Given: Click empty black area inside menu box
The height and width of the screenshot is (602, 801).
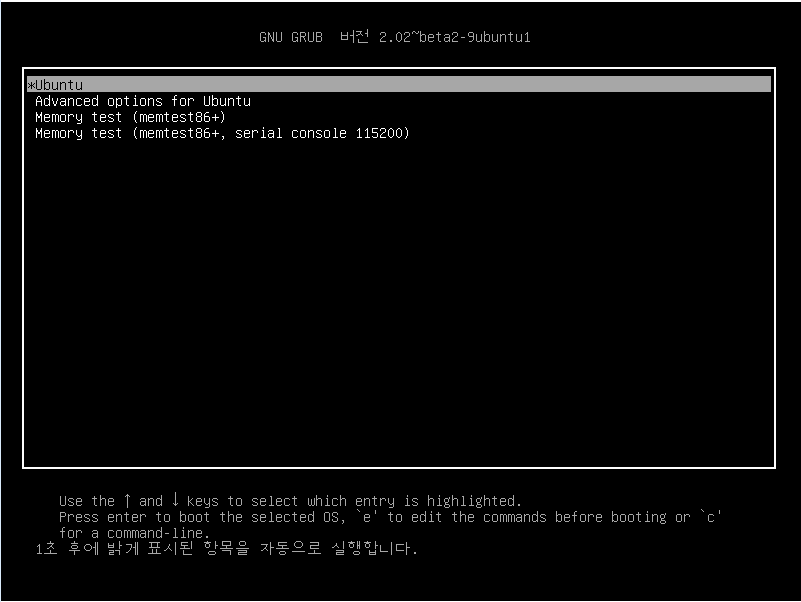Looking at the screenshot, I should pyautogui.click(x=398, y=302).
